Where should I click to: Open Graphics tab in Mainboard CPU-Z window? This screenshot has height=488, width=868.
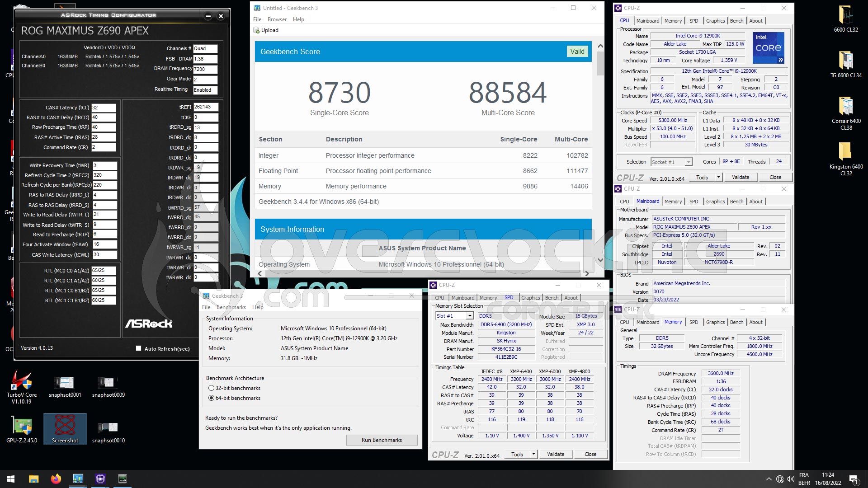(x=715, y=202)
